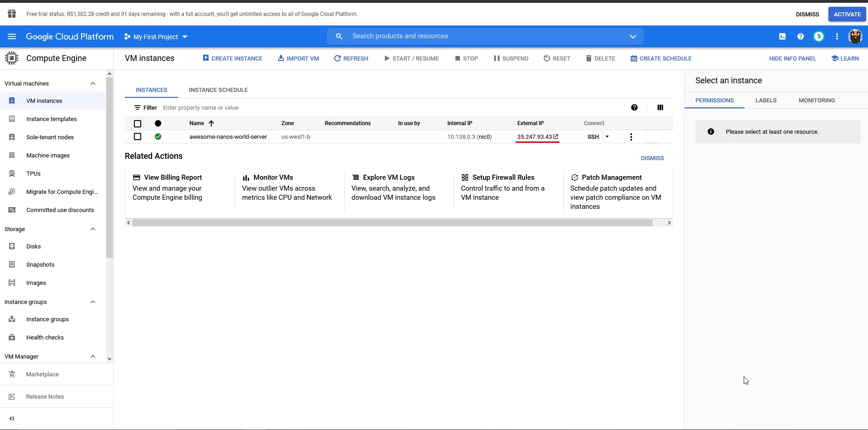The image size is (868, 430).
Task: Open Release Notes icon
Action: click(x=12, y=397)
